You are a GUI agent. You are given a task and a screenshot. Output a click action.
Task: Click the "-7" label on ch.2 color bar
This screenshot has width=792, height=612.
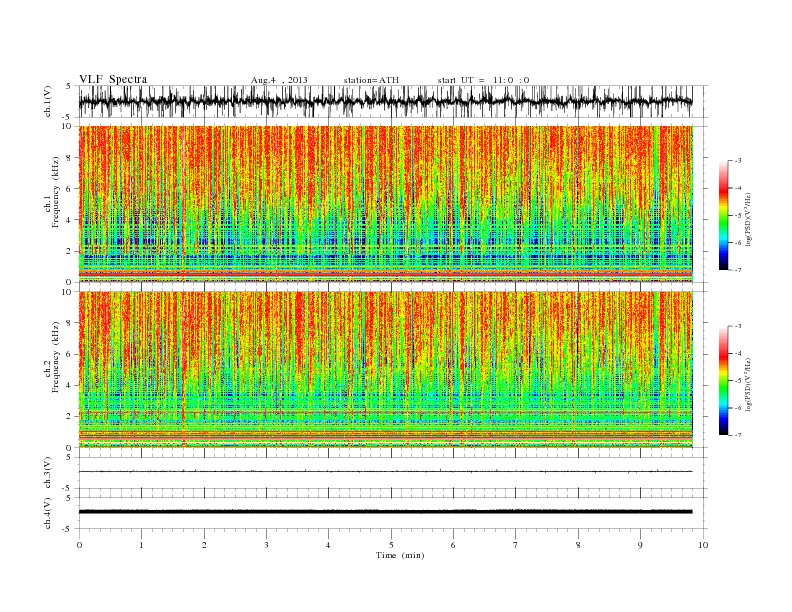(x=738, y=435)
